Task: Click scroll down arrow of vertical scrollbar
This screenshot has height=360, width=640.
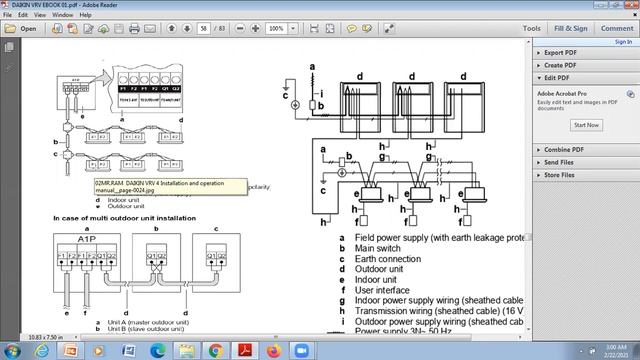Action: 529,329
